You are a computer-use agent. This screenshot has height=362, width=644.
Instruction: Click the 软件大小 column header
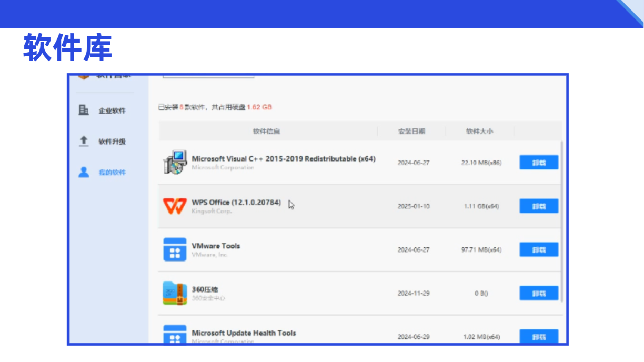[x=479, y=131]
